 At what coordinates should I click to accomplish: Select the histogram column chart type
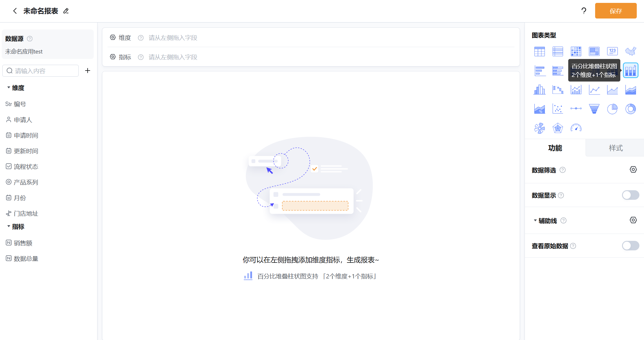point(539,90)
